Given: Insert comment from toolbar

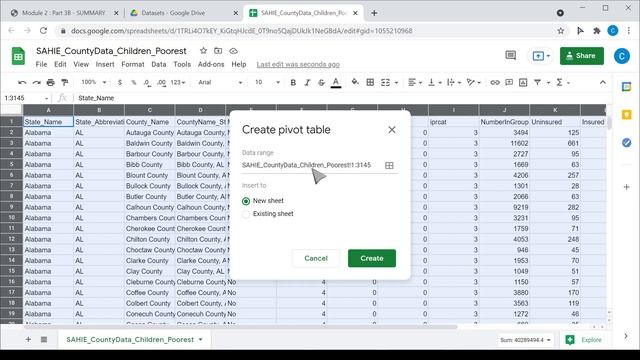Looking at the screenshot, I should (509, 82).
